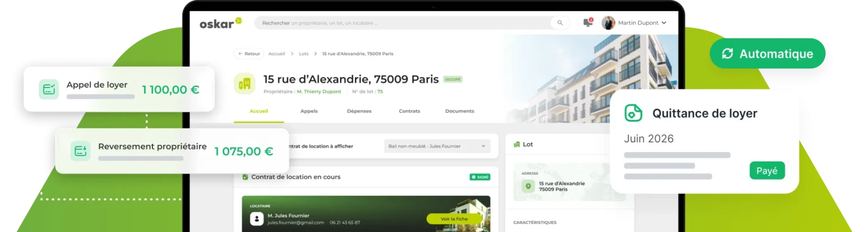Focus the Rechercher search field
The width and height of the screenshot is (868, 232).
point(412,23)
